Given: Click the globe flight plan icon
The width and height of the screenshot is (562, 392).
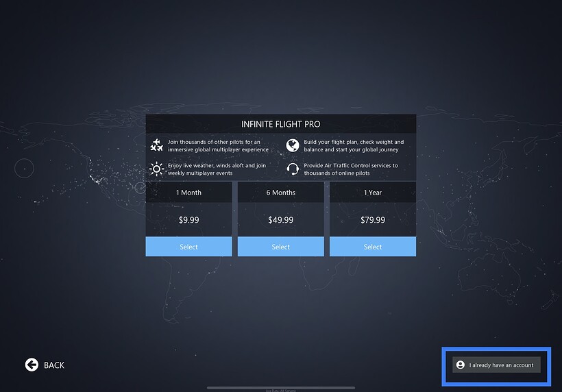Looking at the screenshot, I should click(x=293, y=145).
